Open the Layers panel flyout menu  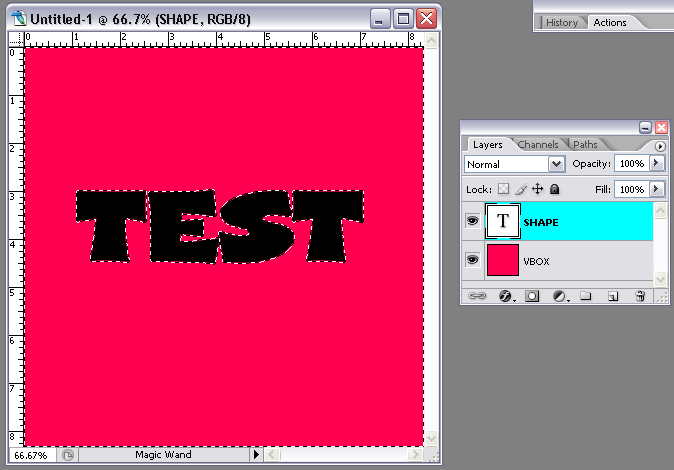click(660, 146)
